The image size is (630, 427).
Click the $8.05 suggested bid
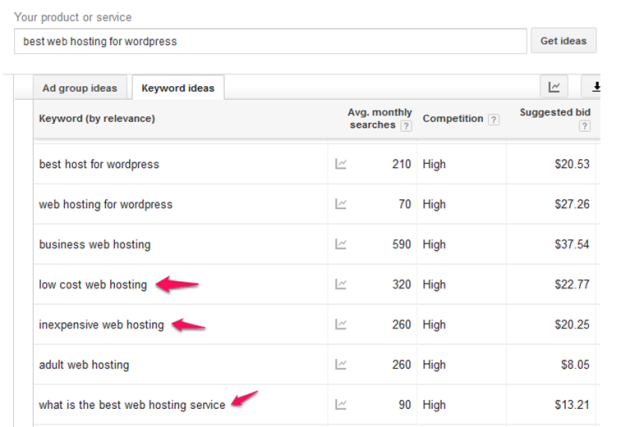tap(575, 364)
